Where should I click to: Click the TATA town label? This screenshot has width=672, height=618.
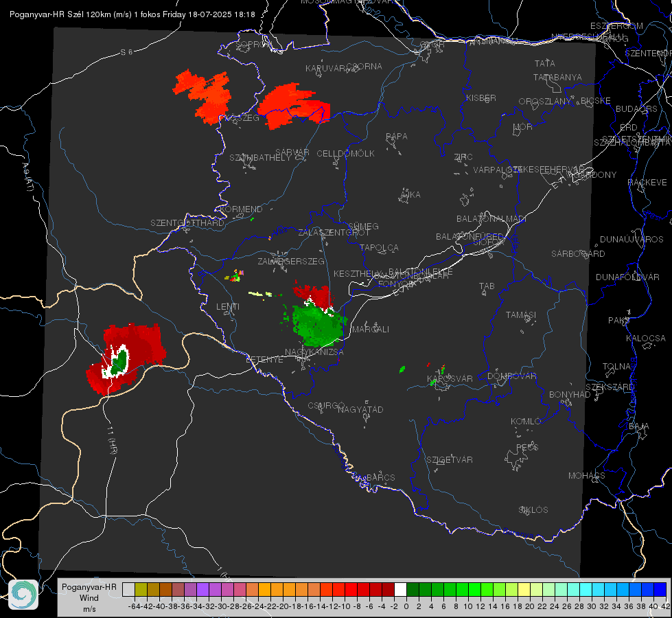point(545,63)
